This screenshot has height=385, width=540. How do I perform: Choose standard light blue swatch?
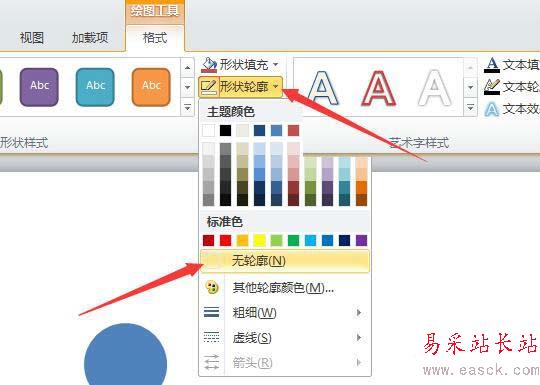click(x=310, y=240)
